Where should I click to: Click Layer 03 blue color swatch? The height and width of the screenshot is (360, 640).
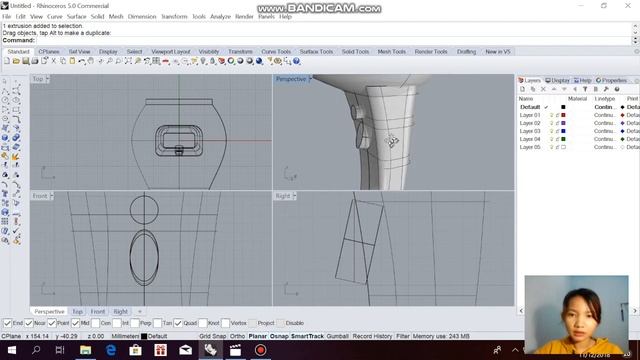[563, 131]
